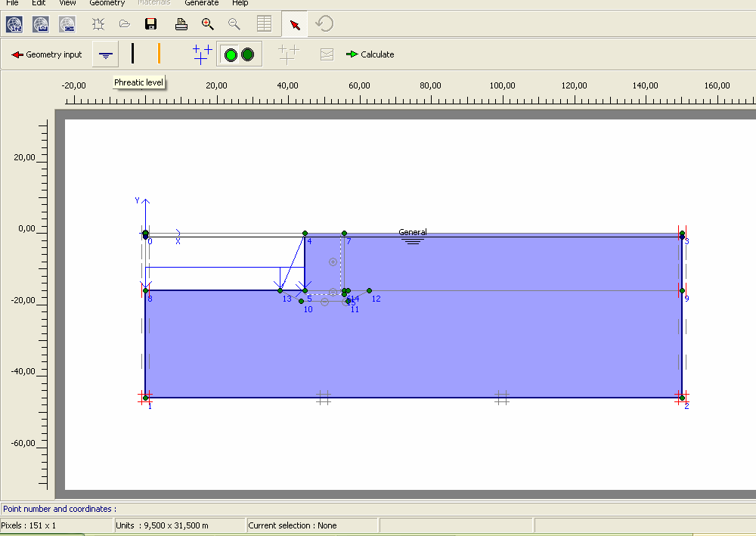
Task: Open the View menu
Action: tap(67, 2)
